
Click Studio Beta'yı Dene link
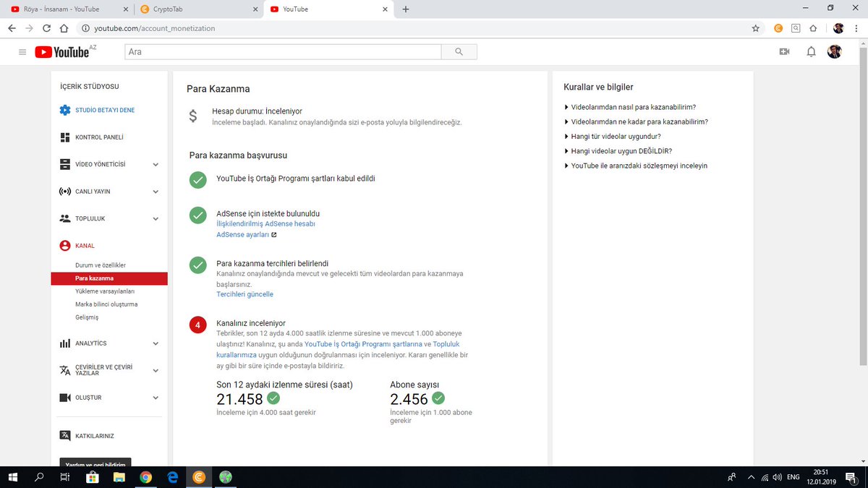(x=105, y=110)
